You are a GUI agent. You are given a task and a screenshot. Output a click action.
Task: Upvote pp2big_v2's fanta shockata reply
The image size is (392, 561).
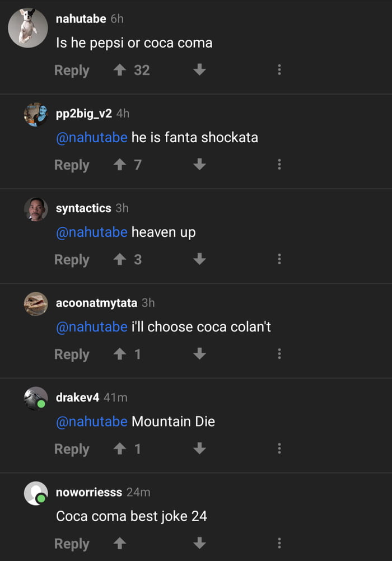[x=119, y=165]
